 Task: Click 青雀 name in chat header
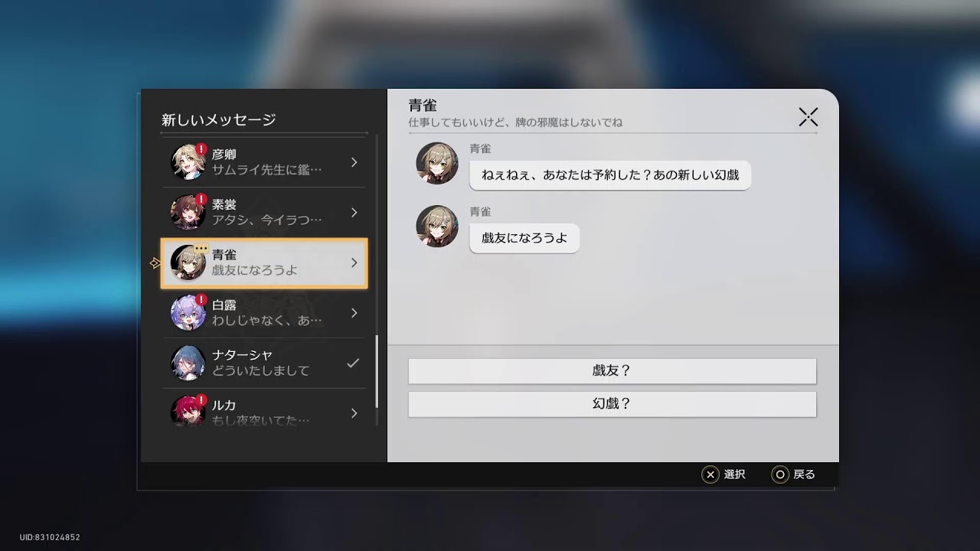[423, 105]
